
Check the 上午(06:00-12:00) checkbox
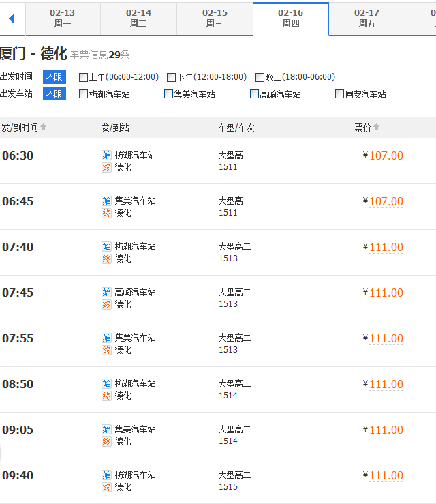[83, 77]
